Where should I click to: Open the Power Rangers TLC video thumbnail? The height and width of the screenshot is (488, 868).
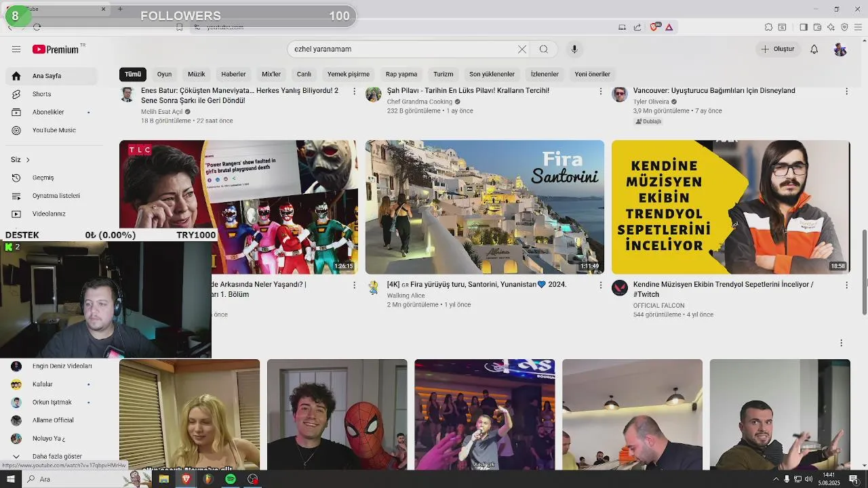(239, 207)
